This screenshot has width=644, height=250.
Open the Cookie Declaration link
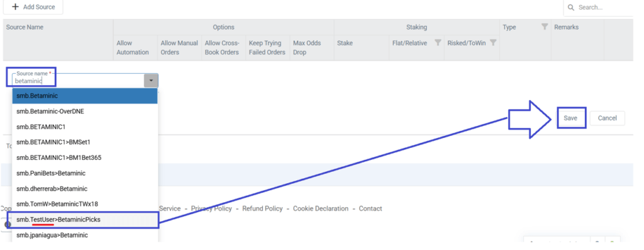point(320,208)
